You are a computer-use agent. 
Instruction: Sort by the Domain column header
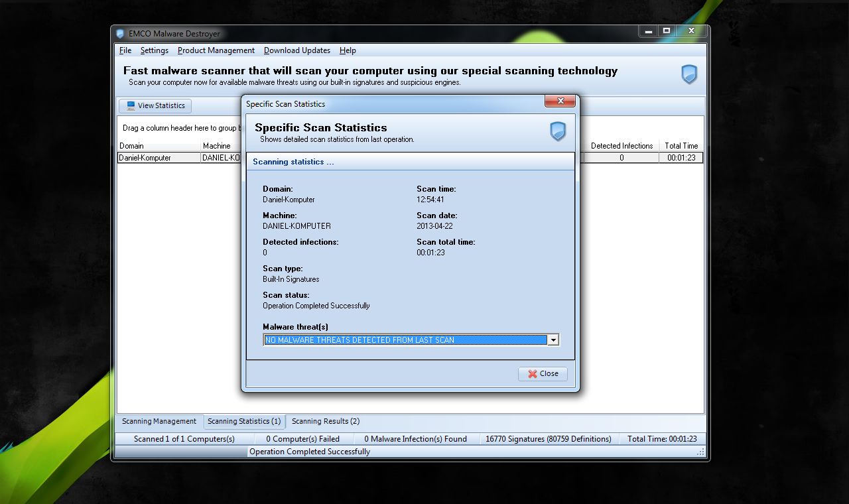(x=159, y=146)
